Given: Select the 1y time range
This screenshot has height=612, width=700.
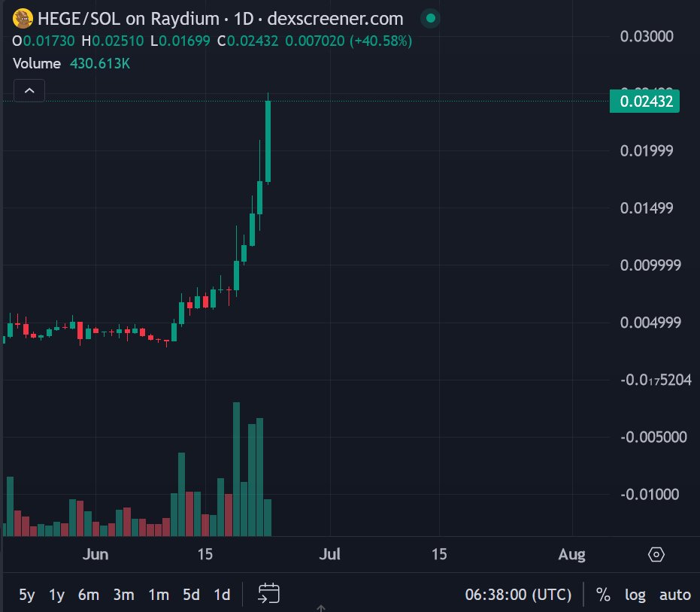Looking at the screenshot, I should [56, 595].
